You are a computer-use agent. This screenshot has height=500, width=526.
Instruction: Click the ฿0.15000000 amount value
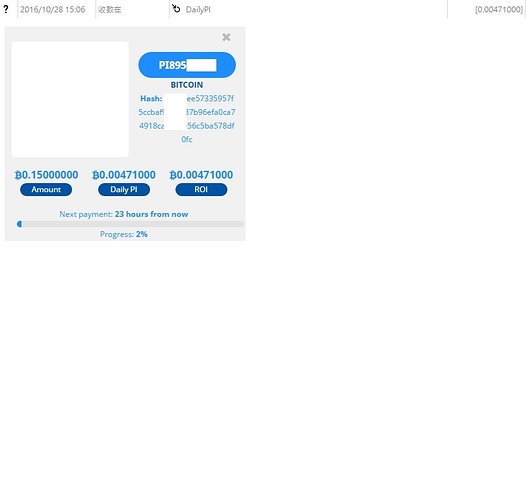[x=46, y=175]
